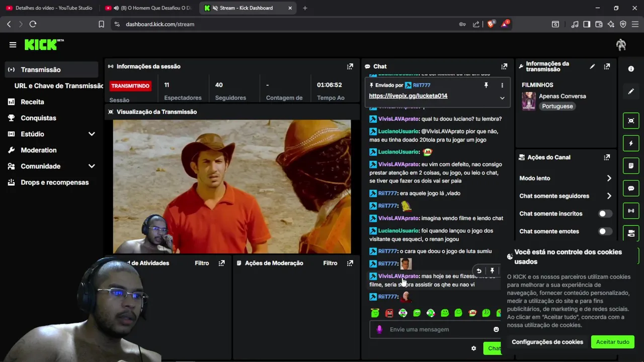Insert the red angry emote
The height and width of the screenshot is (362, 644).
click(x=389, y=313)
